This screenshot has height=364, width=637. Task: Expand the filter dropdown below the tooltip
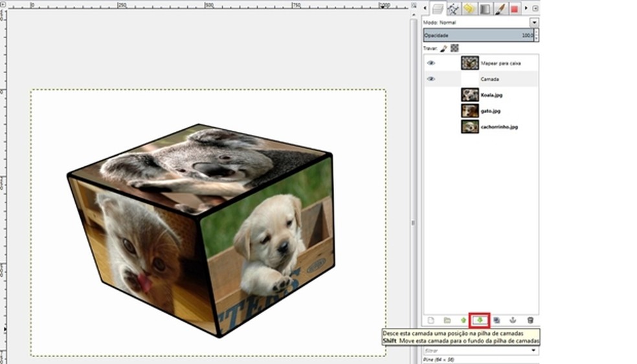point(534,350)
